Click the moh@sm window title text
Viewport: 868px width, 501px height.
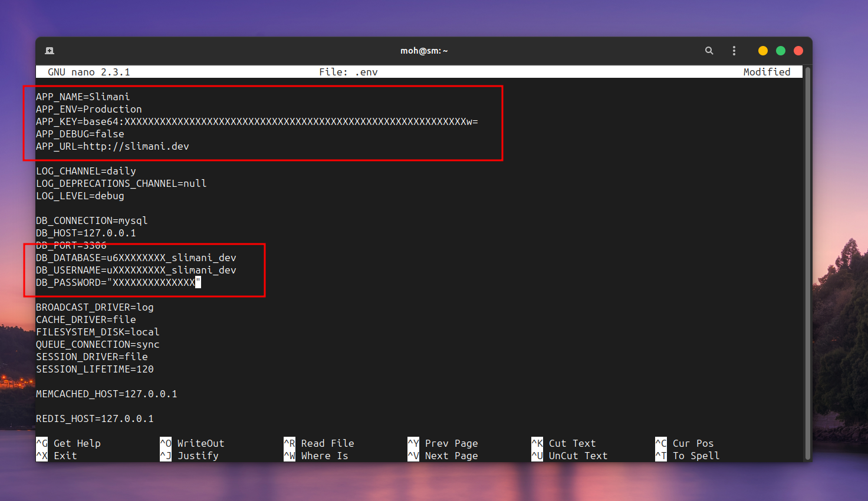(x=424, y=51)
